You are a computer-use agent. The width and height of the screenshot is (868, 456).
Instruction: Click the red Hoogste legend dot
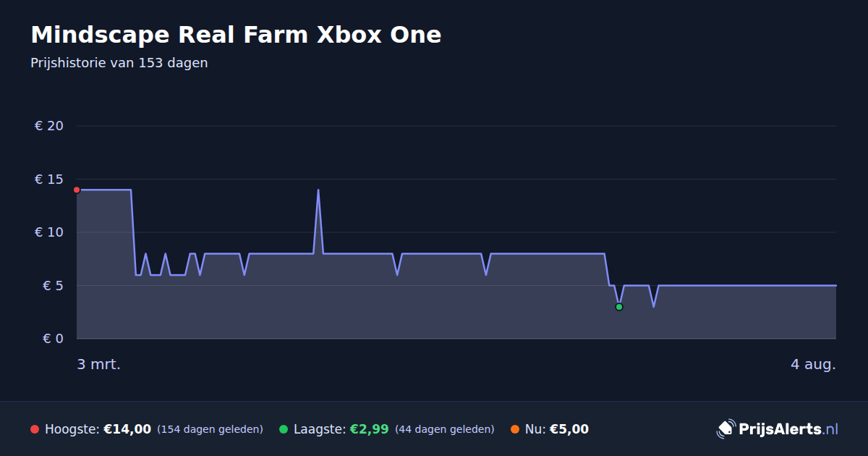[x=35, y=429]
